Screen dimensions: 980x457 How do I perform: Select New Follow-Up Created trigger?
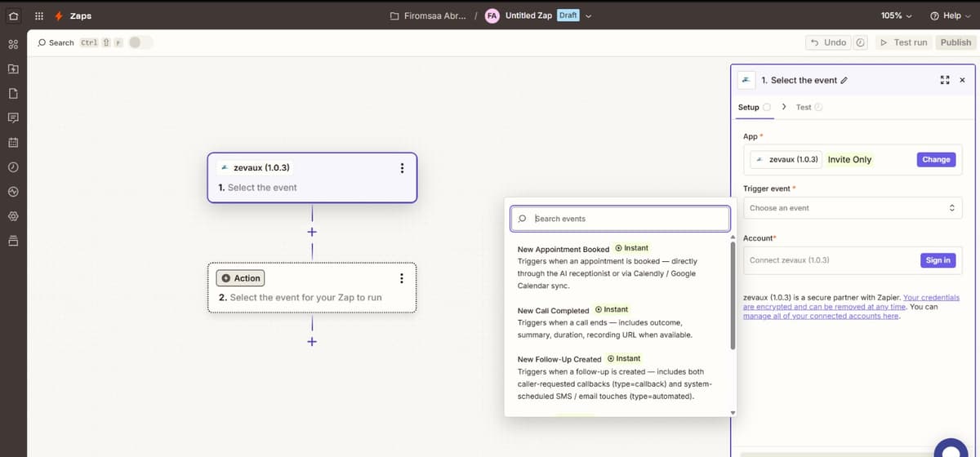point(617,377)
